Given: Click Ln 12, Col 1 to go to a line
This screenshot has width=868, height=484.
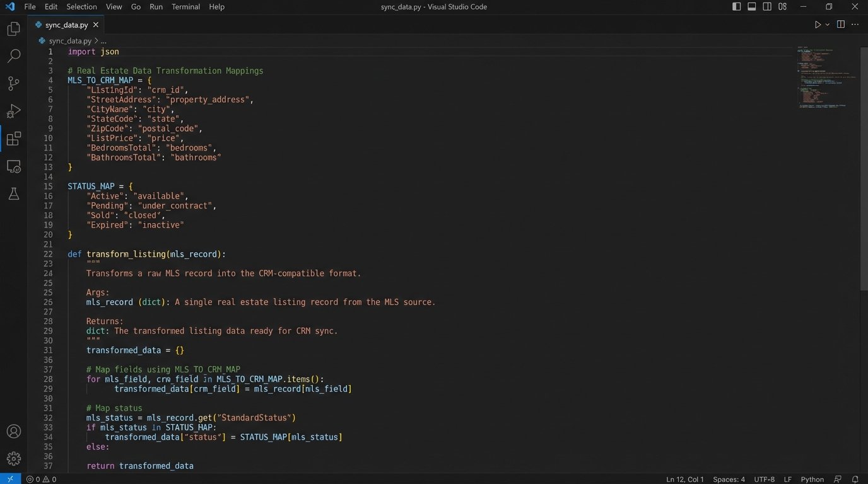Looking at the screenshot, I should click(x=684, y=479).
